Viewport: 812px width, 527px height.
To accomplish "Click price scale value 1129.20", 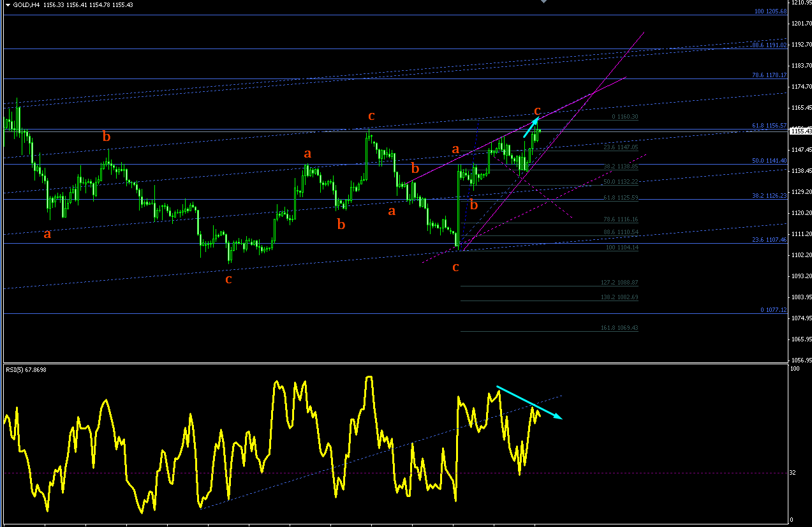I will 801,192.
